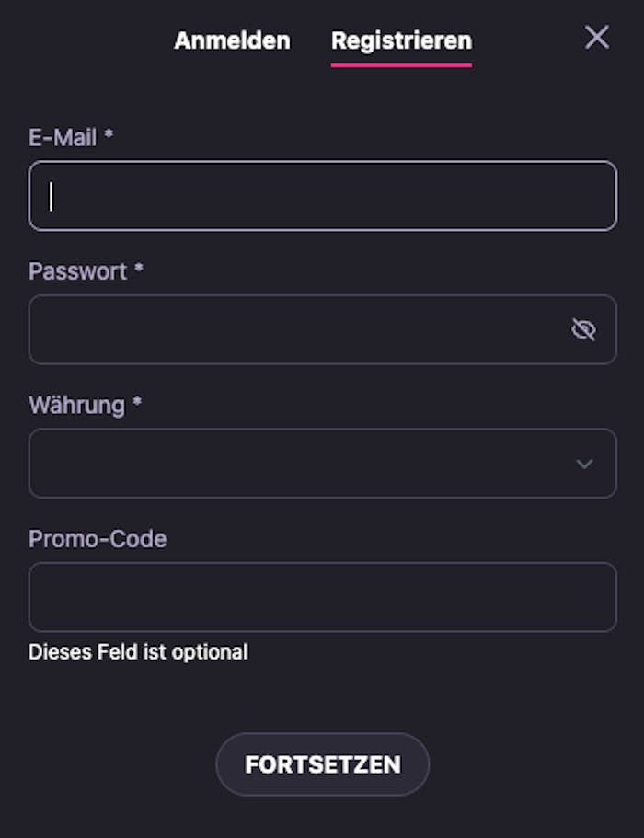Expand the Währung chevron arrow
This screenshot has width=644, height=838.
[x=584, y=464]
